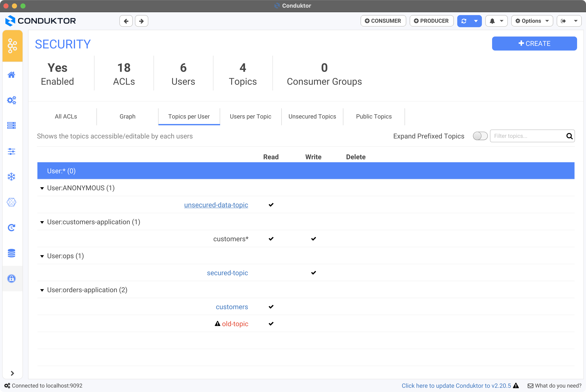The height and width of the screenshot is (392, 586).
Task: Click the blue refresh icon button
Action: (x=464, y=21)
